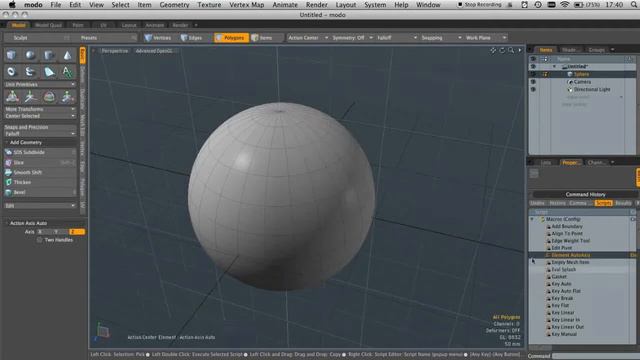Open the Symmetry: Off dropdown
The image size is (640, 360).
[352, 38]
